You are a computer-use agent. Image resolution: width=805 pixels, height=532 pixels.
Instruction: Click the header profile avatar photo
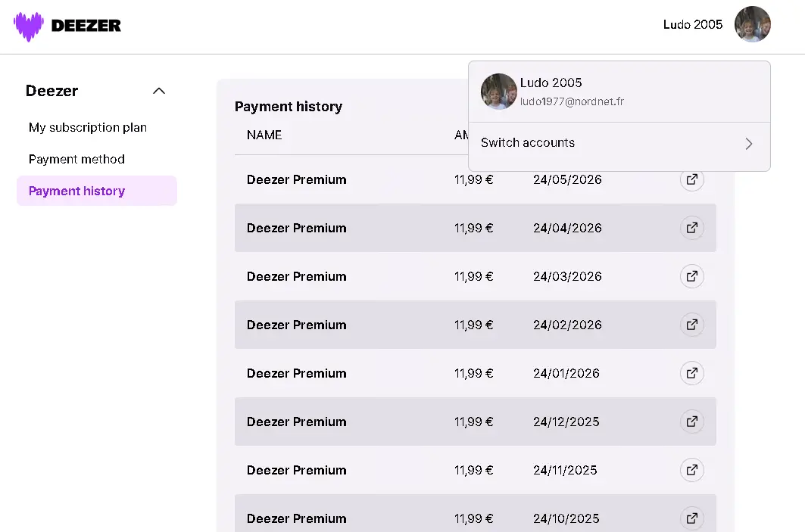pos(753,24)
